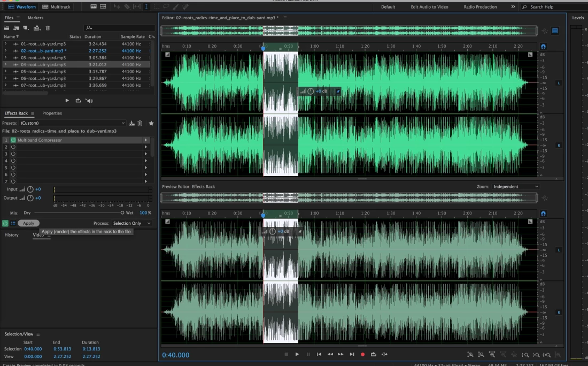Viewport: 588px width, 366px height.
Task: Select the Time Selection tool
Action: tap(146, 7)
